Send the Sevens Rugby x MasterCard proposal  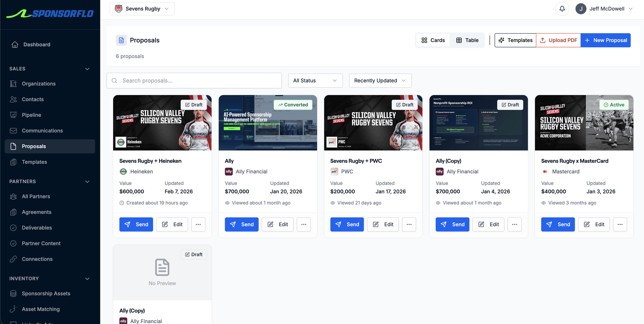558,224
